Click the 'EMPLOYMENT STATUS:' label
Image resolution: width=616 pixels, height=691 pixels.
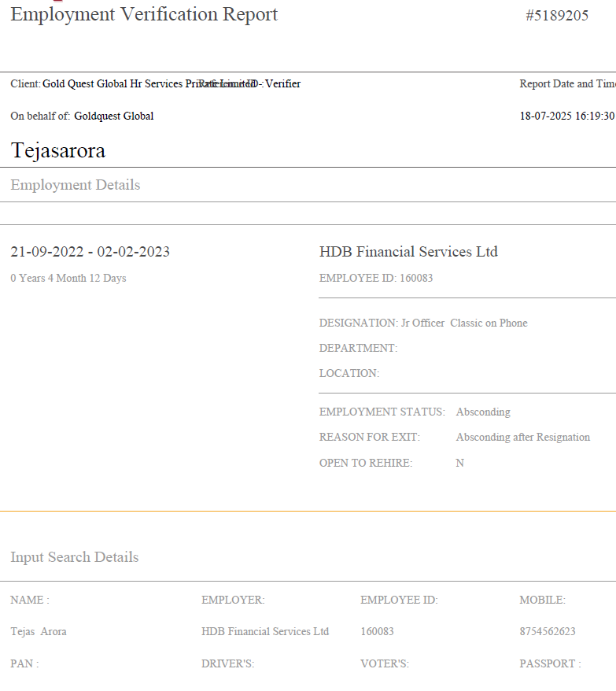[x=382, y=412]
